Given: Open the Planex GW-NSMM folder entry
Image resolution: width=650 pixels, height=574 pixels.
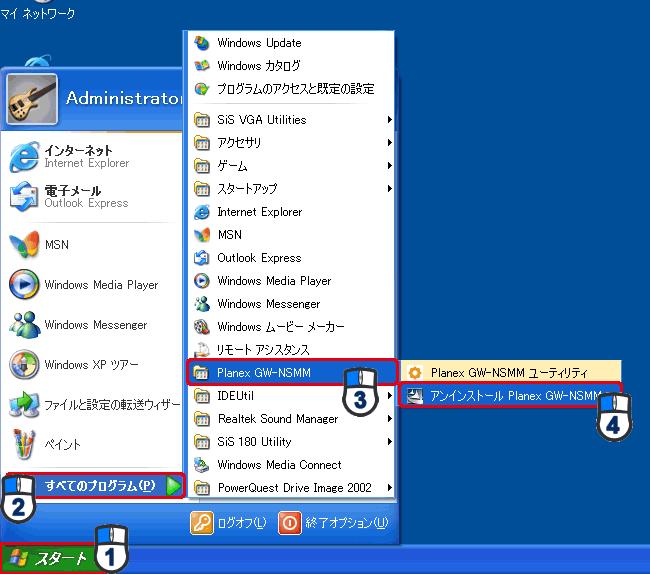Looking at the screenshot, I should 292,373.
